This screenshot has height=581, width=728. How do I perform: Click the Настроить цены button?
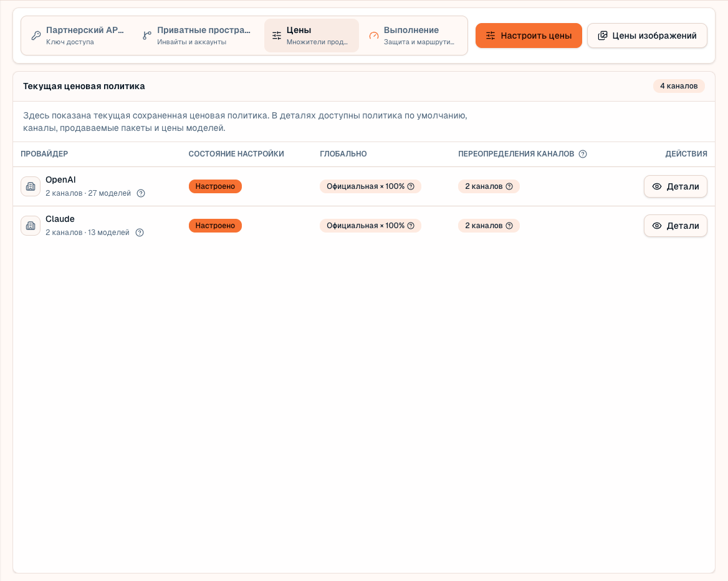[529, 36]
